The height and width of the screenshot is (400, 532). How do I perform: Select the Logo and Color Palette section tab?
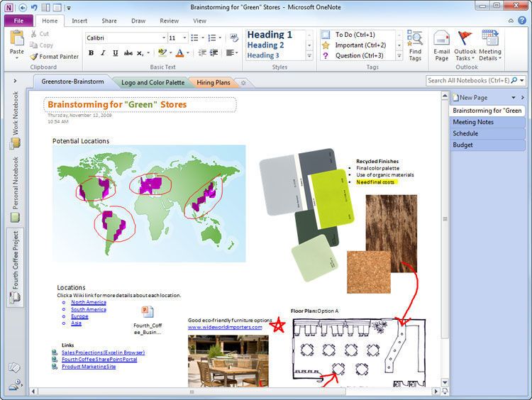tap(153, 82)
